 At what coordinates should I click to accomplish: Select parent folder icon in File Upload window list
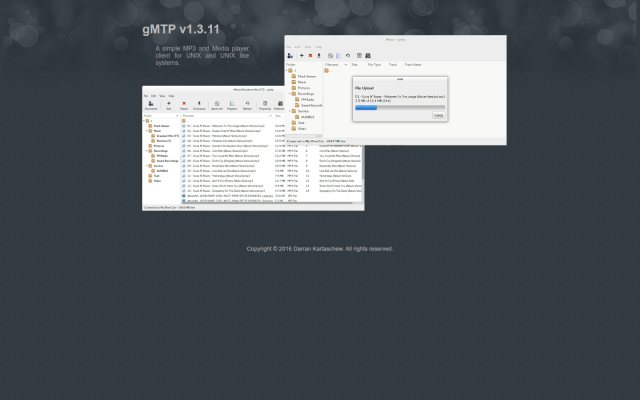pyautogui.click(x=326, y=71)
